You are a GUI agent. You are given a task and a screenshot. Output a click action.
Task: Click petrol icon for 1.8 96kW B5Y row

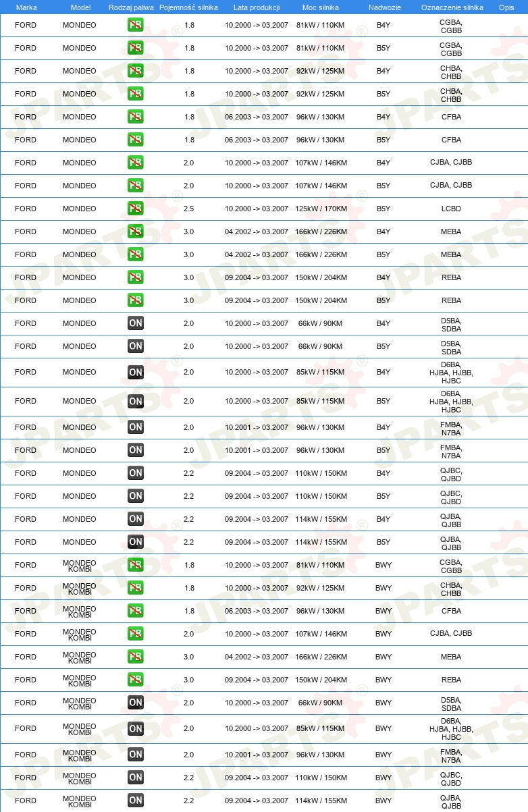[x=136, y=140]
